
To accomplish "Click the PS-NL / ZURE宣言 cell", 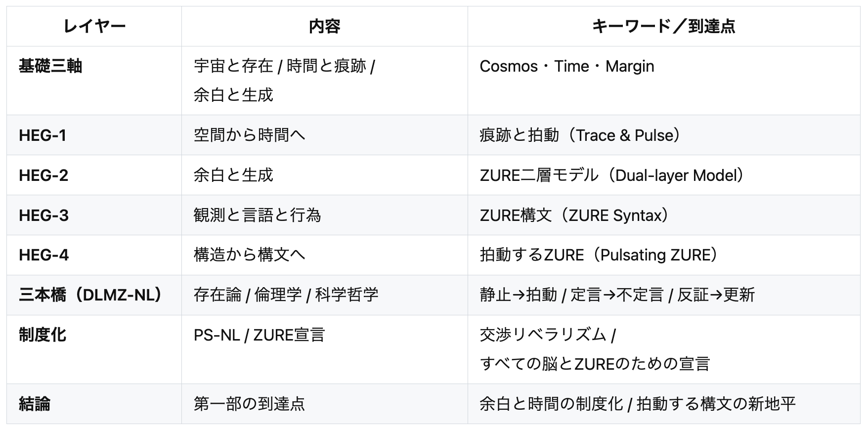I will pyautogui.click(x=259, y=335).
